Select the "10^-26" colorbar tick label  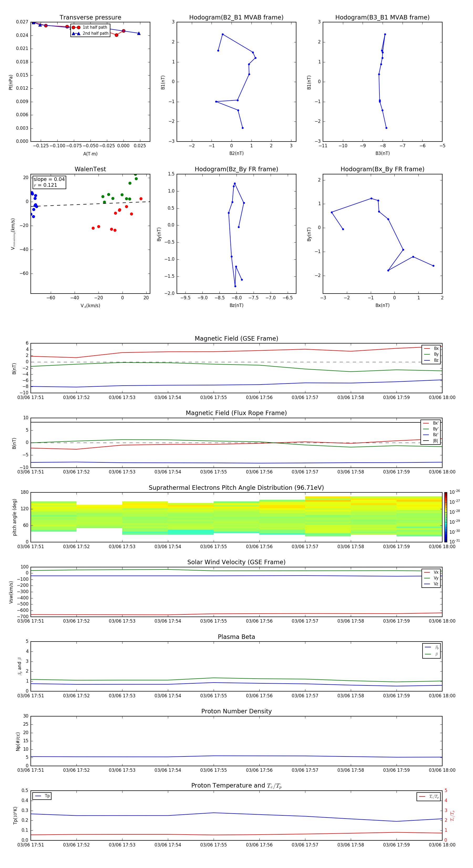click(455, 492)
